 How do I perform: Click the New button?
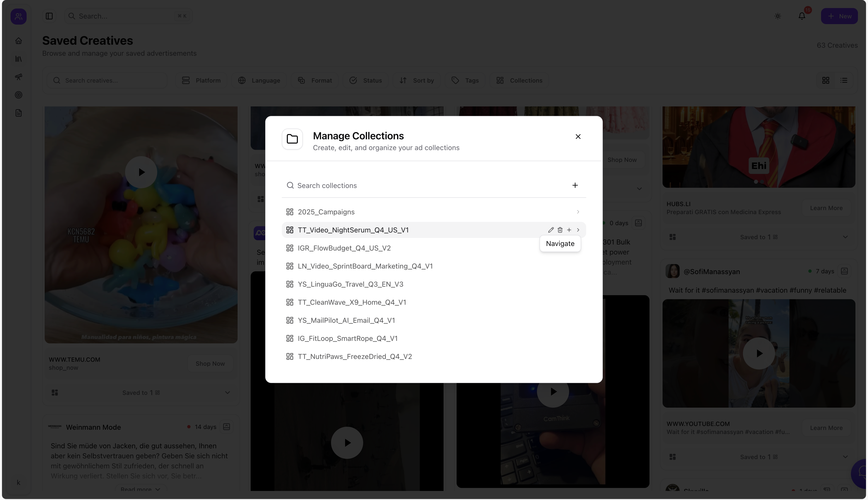pos(839,16)
